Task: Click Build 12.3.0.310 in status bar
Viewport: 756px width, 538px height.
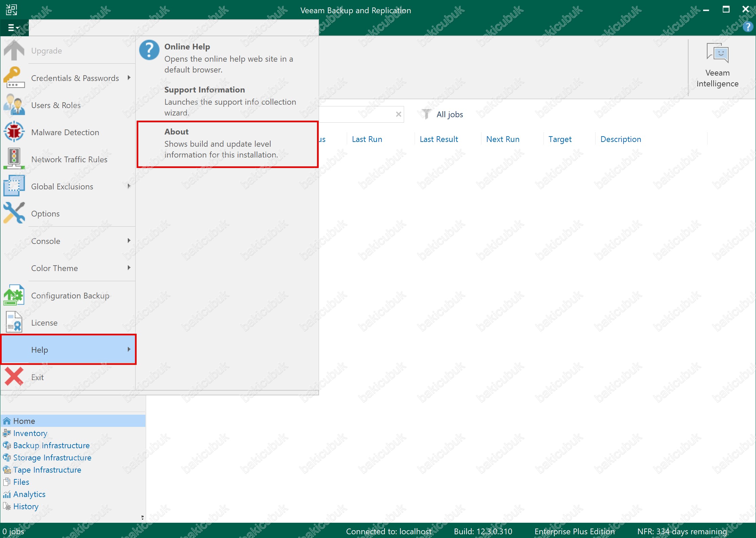Action: click(x=483, y=531)
